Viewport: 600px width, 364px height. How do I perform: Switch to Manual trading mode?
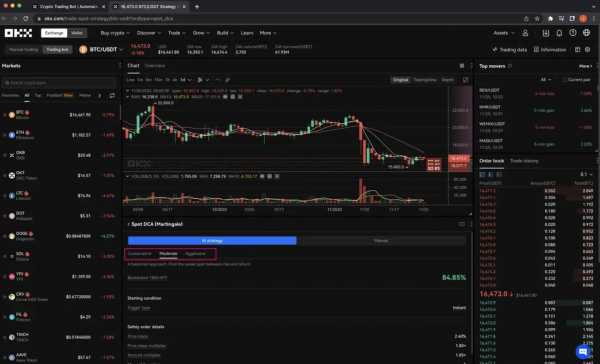click(23, 50)
